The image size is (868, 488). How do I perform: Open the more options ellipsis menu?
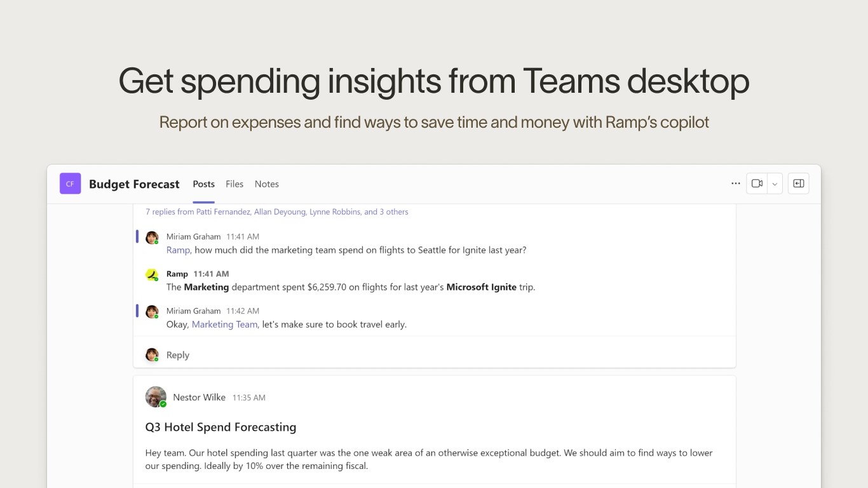735,184
